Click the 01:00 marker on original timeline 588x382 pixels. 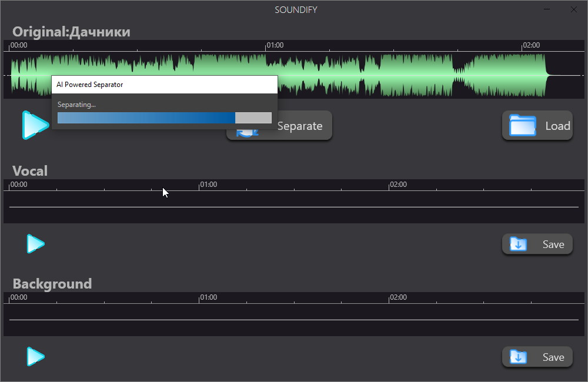[x=275, y=45]
